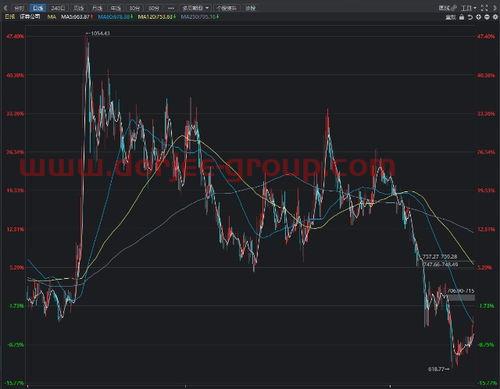Image resolution: width=500 pixels, height=389 pixels.
Task: Click the rightmost button on the top toolbar
Action: point(250,8)
